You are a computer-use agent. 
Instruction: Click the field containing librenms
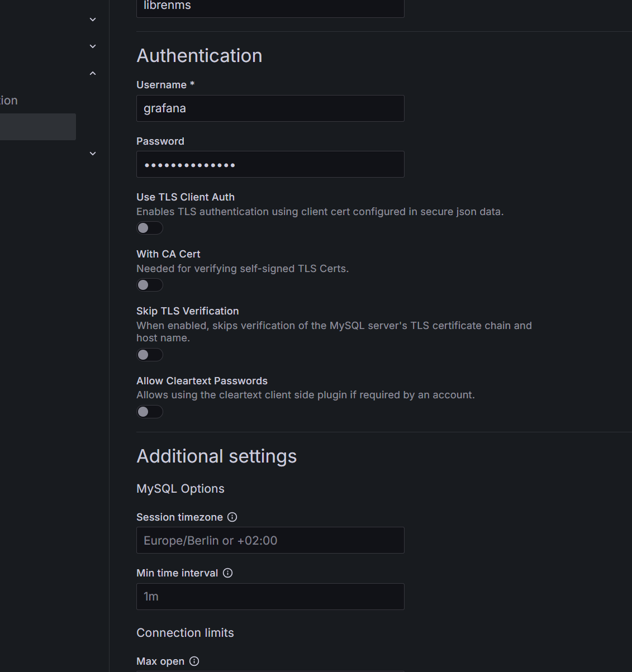point(270,7)
